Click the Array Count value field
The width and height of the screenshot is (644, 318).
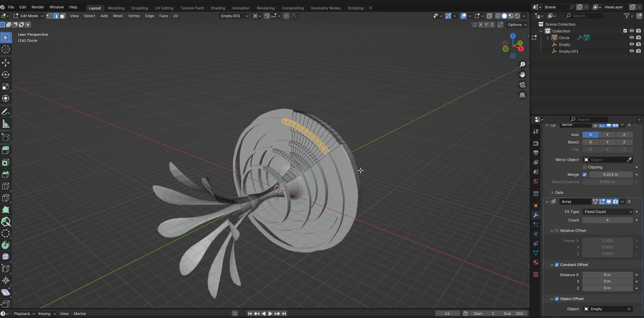pos(608,220)
